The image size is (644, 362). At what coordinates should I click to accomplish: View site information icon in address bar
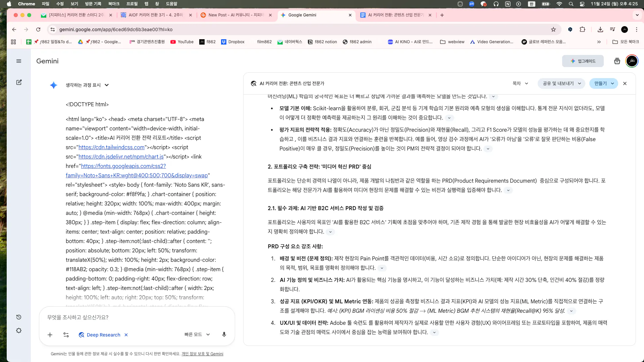click(53, 29)
